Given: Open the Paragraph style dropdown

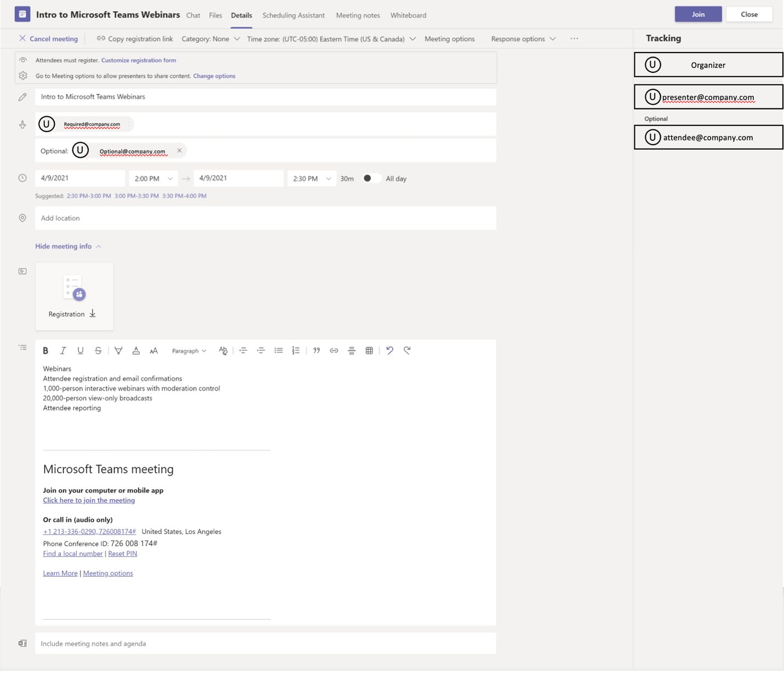Looking at the screenshot, I should point(189,351).
